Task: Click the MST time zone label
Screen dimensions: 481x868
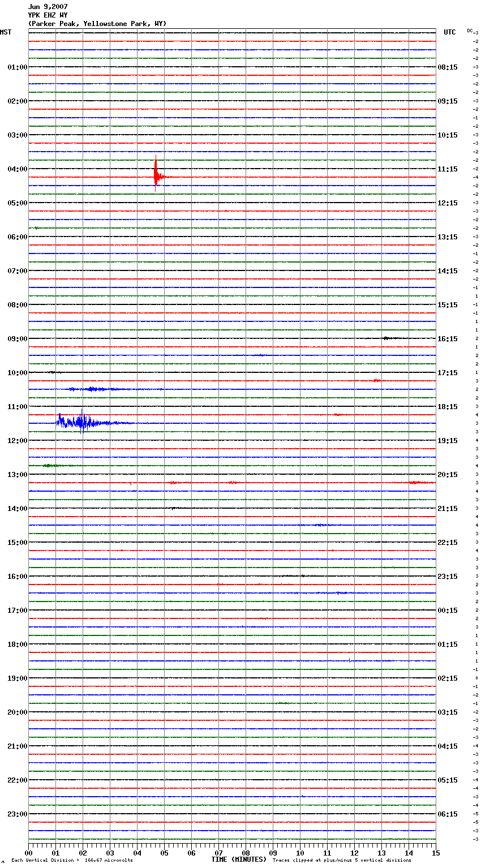Action: [6, 32]
